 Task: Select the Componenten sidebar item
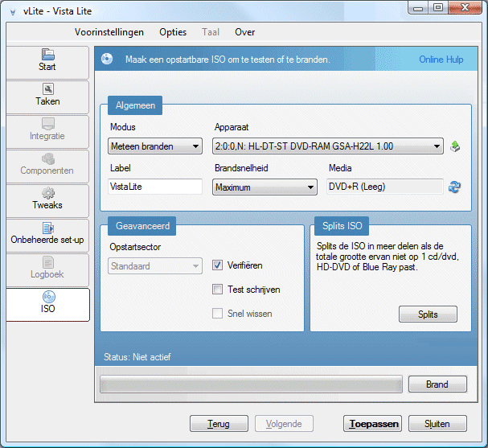pos(47,166)
